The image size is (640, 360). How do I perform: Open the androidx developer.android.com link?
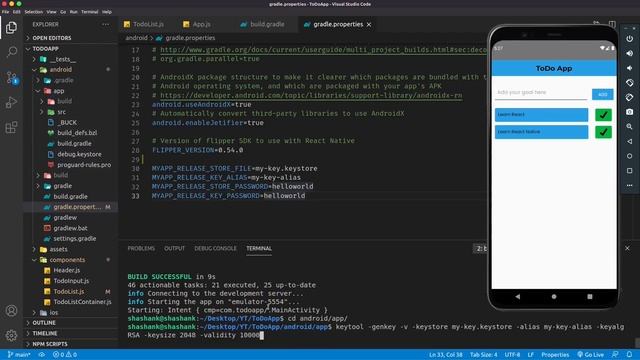click(x=311, y=96)
